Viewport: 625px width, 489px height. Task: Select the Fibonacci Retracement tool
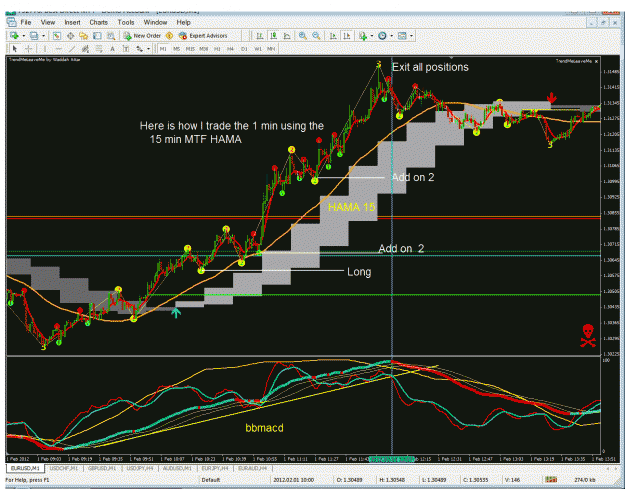point(98,49)
